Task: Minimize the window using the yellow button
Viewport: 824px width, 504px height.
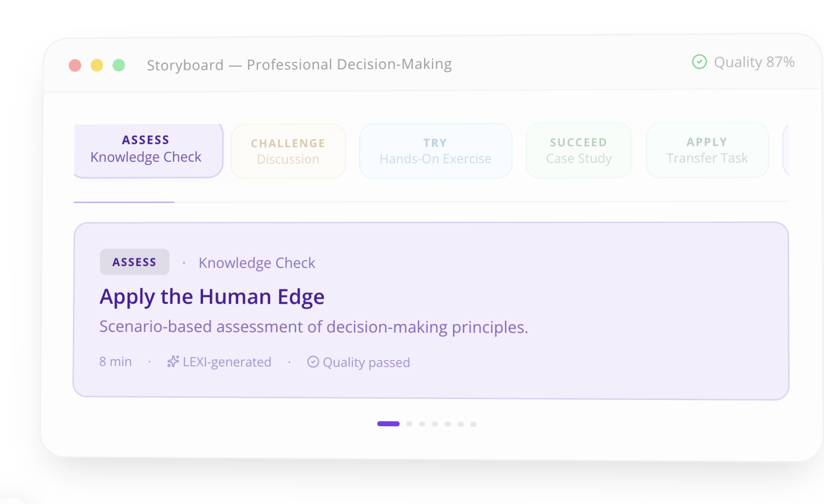Action: (97, 66)
